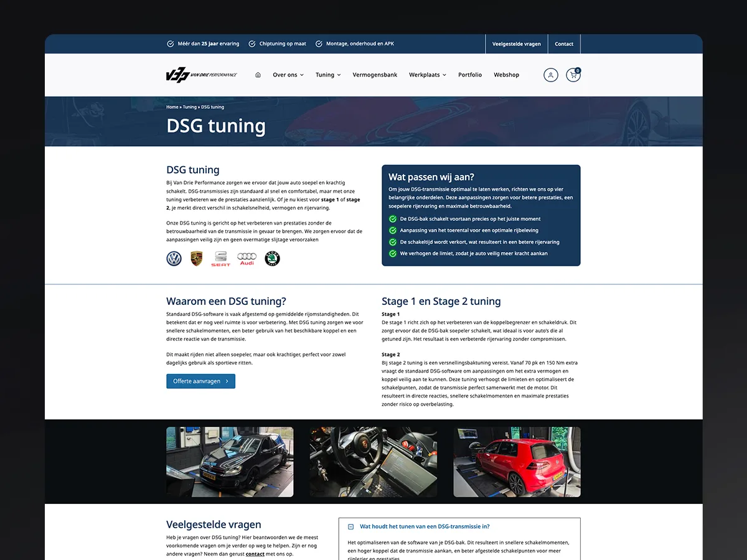Image resolution: width=747 pixels, height=560 pixels.
Task: Click green check beside 'We verhogen de limiet'
Action: (x=393, y=253)
